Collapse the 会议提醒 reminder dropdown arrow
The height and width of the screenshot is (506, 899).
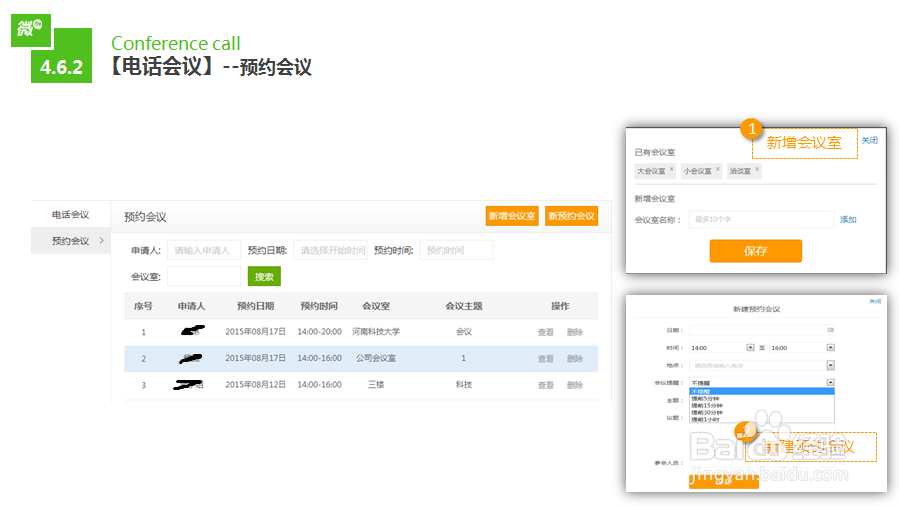coord(830,382)
